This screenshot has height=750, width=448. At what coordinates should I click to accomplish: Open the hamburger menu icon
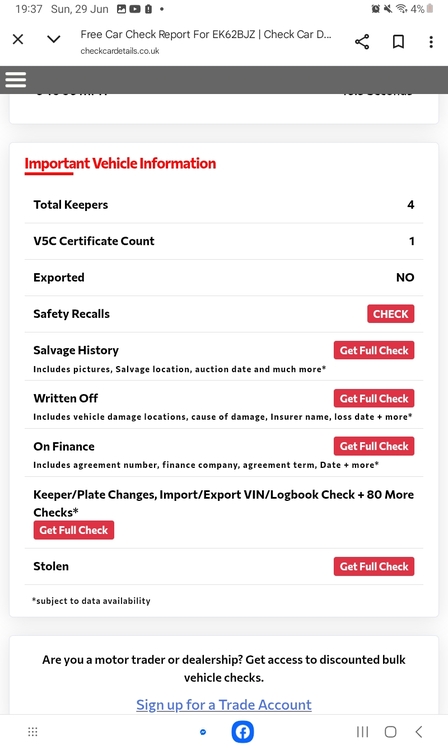click(x=16, y=79)
